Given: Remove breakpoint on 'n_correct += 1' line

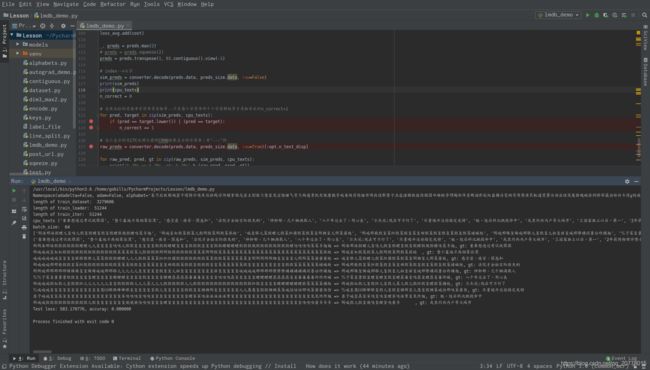Looking at the screenshot, I should click(91, 128).
